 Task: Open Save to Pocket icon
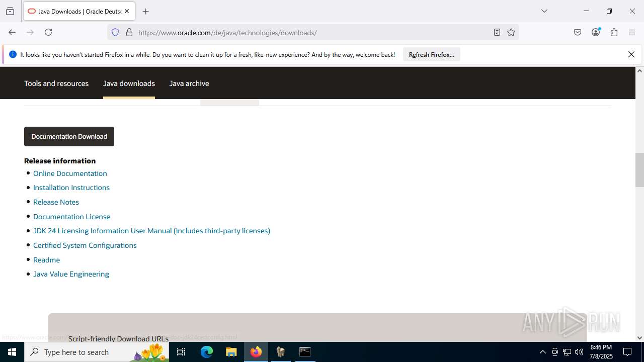click(578, 32)
